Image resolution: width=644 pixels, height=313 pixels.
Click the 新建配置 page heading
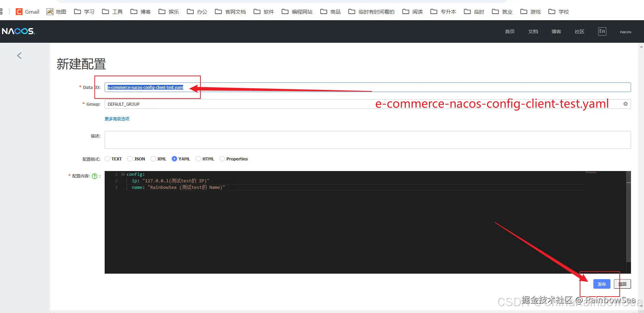click(81, 64)
